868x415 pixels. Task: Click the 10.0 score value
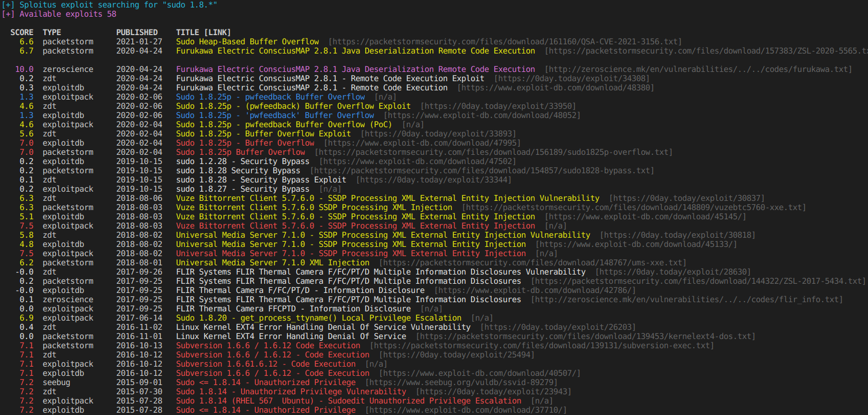click(24, 69)
